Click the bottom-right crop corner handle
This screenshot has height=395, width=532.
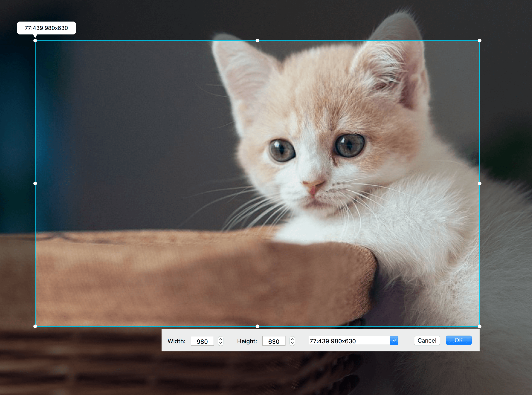coord(479,326)
